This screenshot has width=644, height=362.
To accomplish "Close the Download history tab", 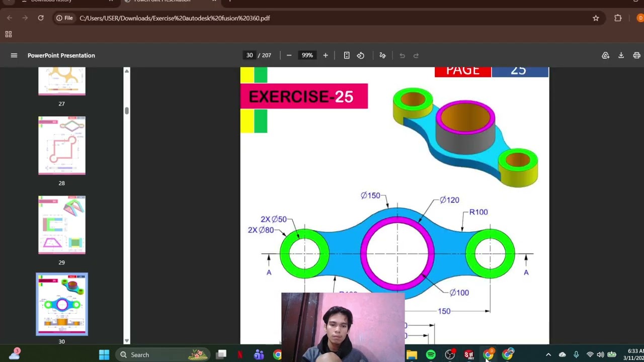I will tap(111, 1).
